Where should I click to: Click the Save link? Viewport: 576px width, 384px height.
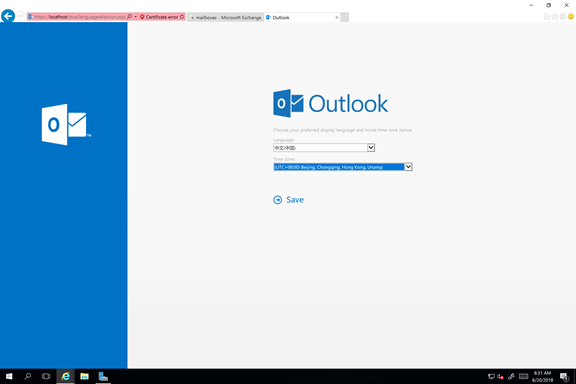click(x=295, y=200)
